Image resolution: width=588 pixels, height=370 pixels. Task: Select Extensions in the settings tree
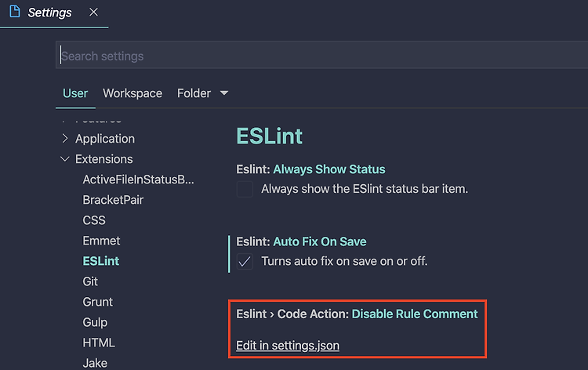click(x=103, y=159)
